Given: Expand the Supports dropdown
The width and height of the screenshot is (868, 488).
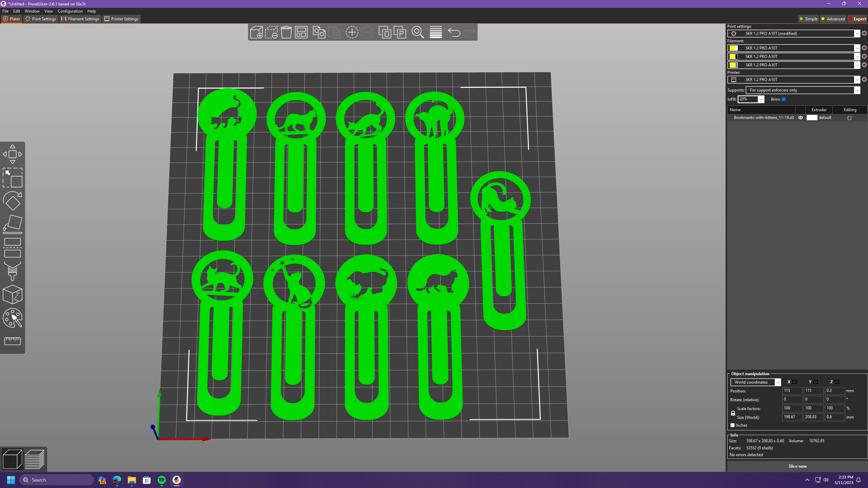Looking at the screenshot, I should pyautogui.click(x=857, y=90).
